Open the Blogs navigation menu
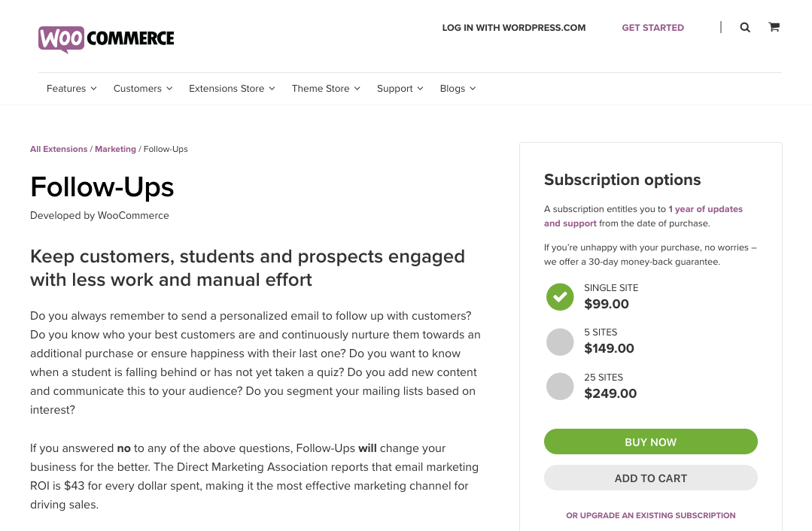The width and height of the screenshot is (812, 531). (x=458, y=89)
